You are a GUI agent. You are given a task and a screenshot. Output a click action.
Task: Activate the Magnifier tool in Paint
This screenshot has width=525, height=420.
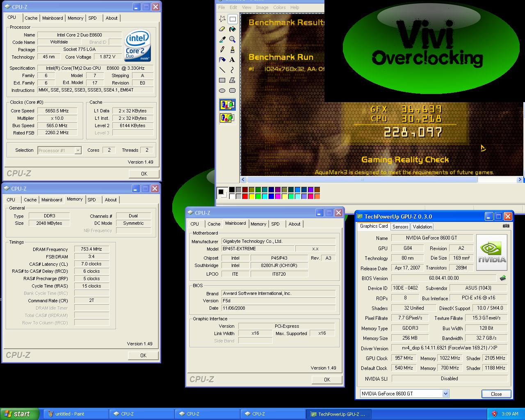(x=233, y=39)
